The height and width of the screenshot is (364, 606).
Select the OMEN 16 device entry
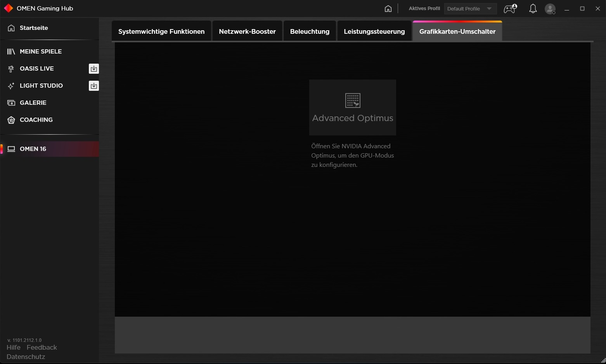click(50, 149)
